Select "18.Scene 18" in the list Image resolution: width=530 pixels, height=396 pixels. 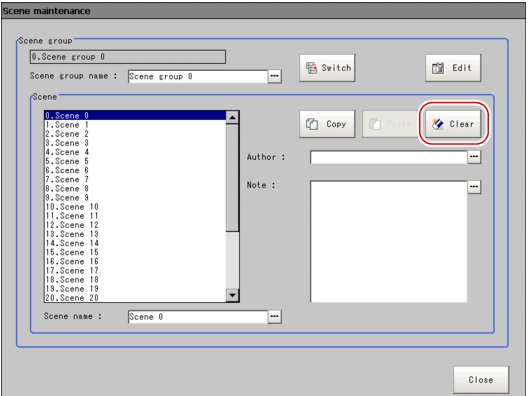[135, 280]
